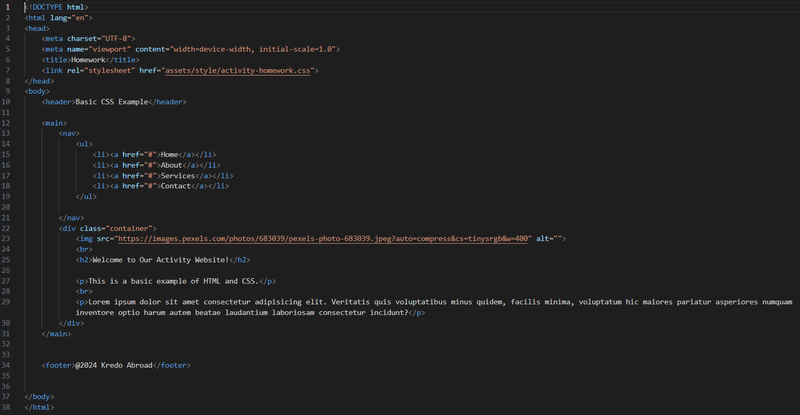This screenshot has height=415, width=800.
Task: Select line number 38 in the gutter
Action: 6,407
